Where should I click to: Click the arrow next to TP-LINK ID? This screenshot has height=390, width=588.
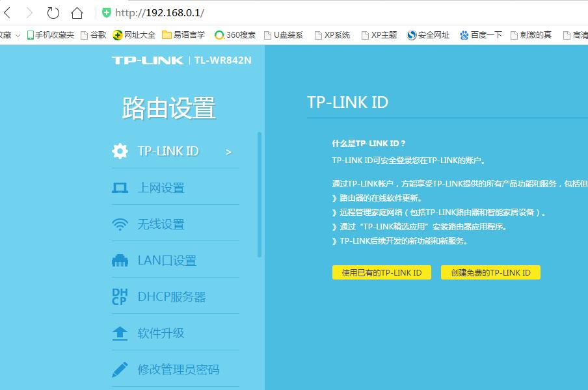point(228,151)
